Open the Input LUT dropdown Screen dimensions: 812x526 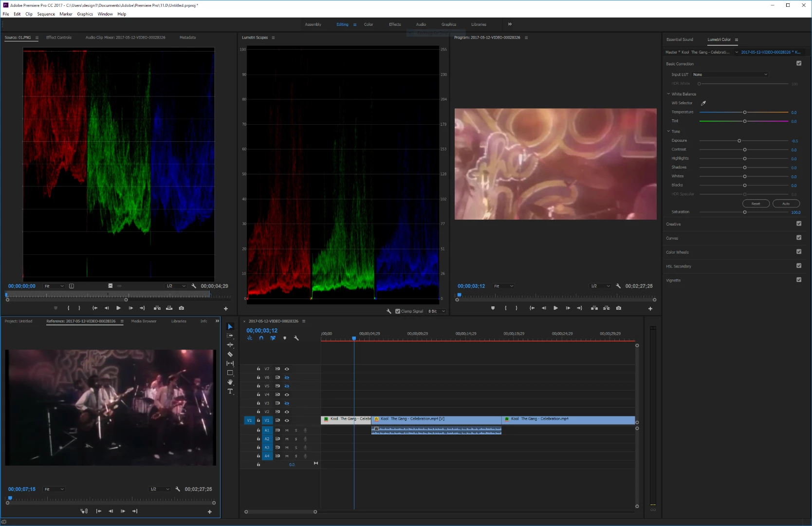coord(729,75)
